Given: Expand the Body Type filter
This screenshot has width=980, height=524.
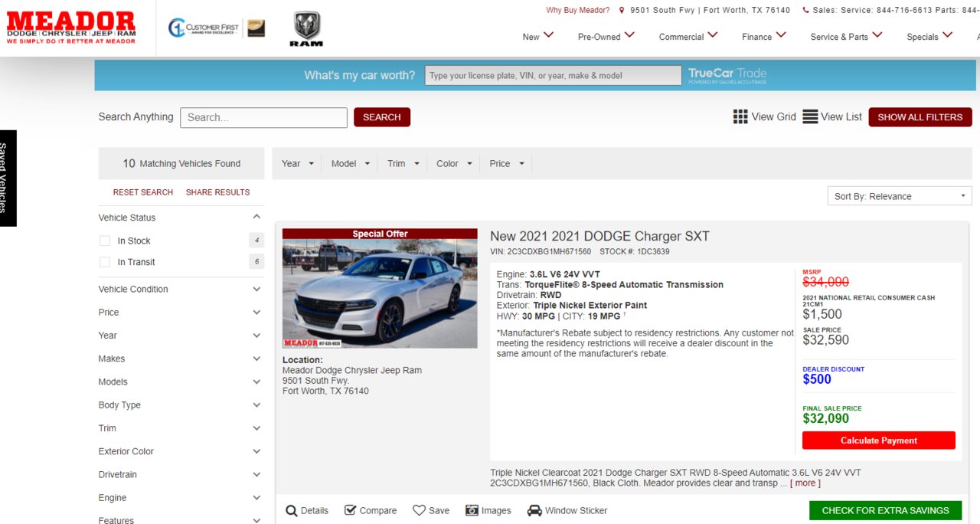Looking at the screenshot, I should click(x=256, y=405).
